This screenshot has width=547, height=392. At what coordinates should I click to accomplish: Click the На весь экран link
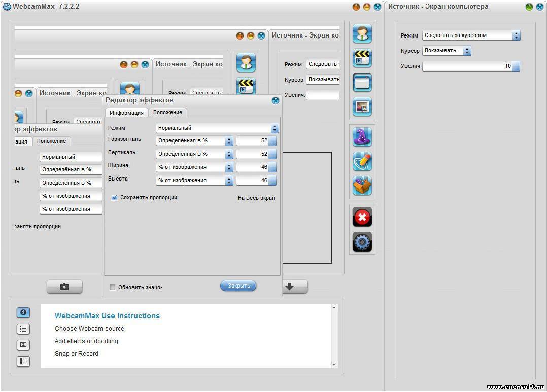click(x=256, y=198)
